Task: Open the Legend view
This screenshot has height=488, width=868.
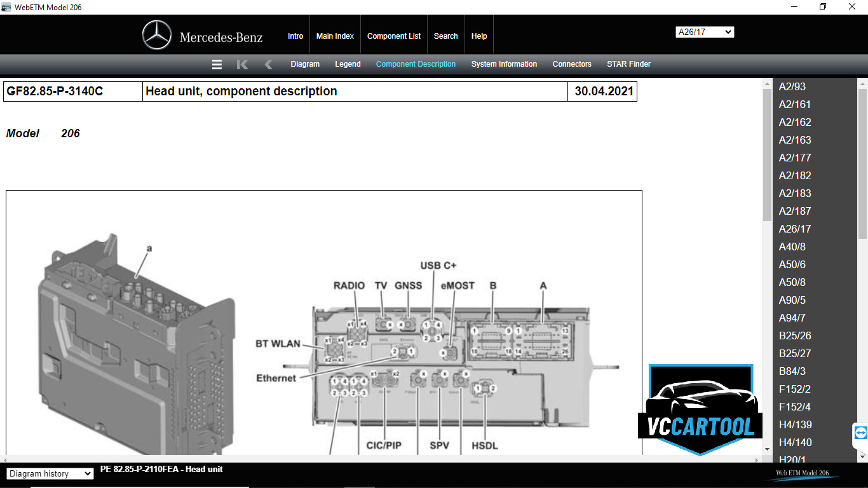Action: click(x=348, y=64)
